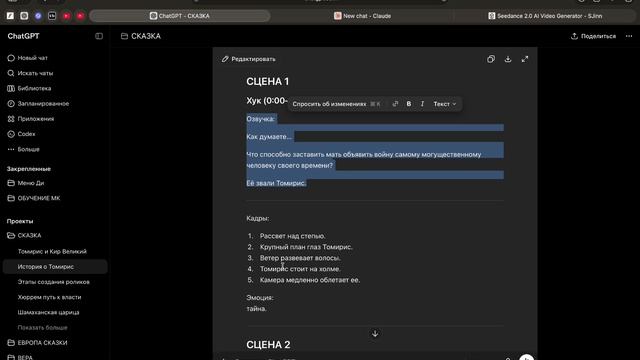This screenshot has width=640, height=360.
Task: Click first red YouTube pinned tab
Action: point(66,16)
